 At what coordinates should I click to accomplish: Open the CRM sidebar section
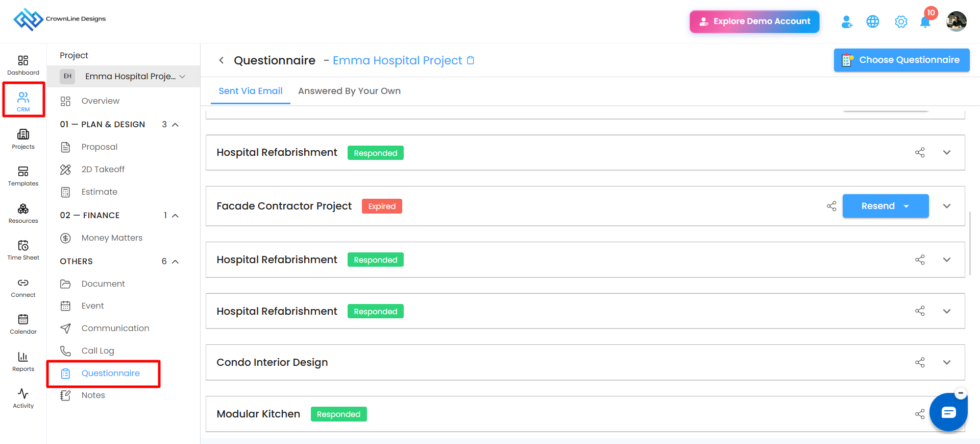point(23,101)
